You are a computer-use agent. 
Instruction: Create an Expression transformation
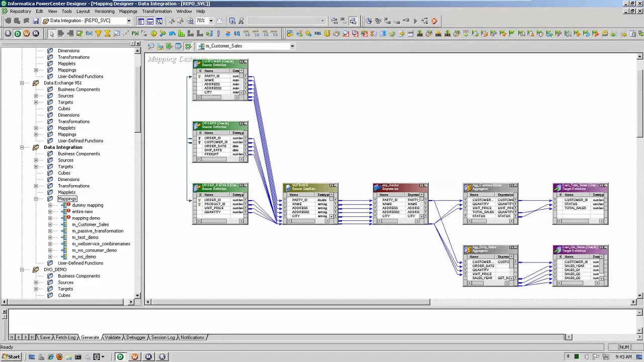click(x=89, y=33)
